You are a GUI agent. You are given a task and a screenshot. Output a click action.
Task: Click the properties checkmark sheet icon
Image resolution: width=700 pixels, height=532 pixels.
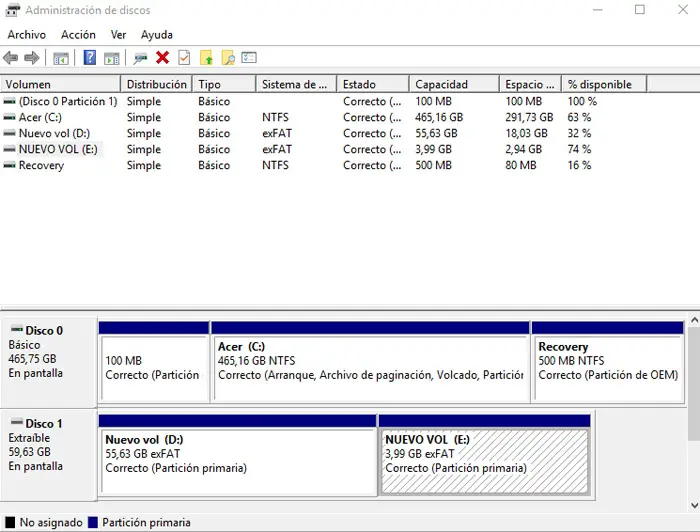point(184,58)
